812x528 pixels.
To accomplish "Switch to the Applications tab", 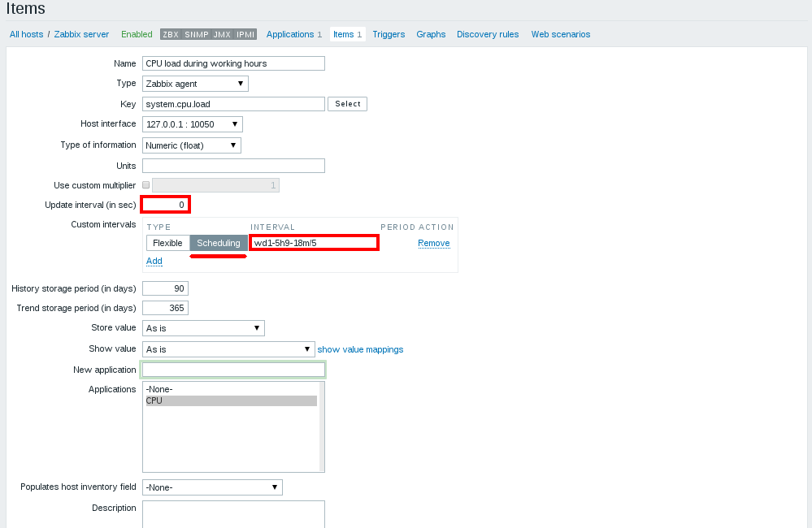I will pos(293,34).
